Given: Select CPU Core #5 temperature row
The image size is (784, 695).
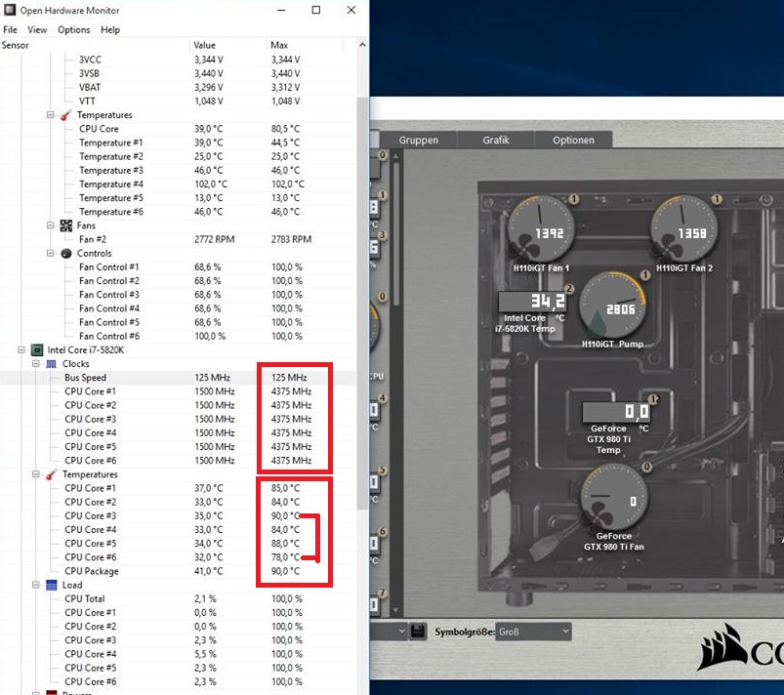Looking at the screenshot, I should pyautogui.click(x=178, y=543).
